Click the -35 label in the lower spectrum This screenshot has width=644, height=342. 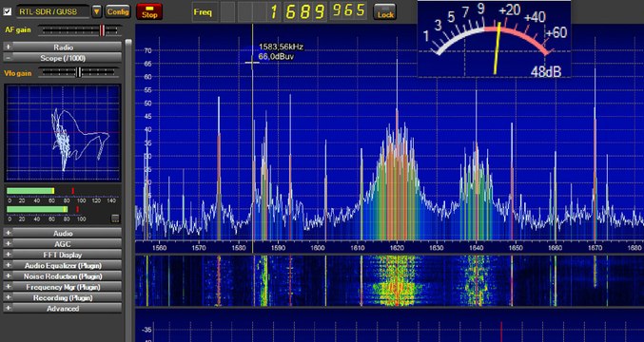(146, 330)
